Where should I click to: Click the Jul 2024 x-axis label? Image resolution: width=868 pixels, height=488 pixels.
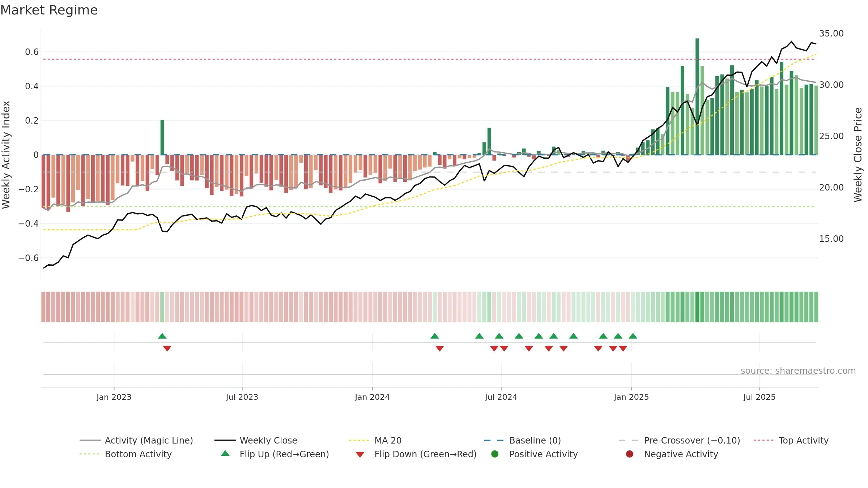click(501, 397)
